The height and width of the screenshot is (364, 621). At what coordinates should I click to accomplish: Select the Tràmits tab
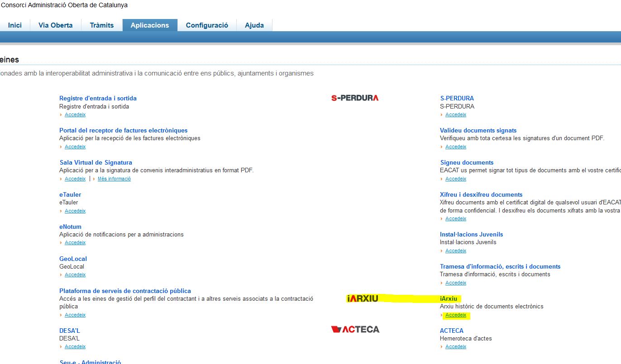tap(102, 25)
